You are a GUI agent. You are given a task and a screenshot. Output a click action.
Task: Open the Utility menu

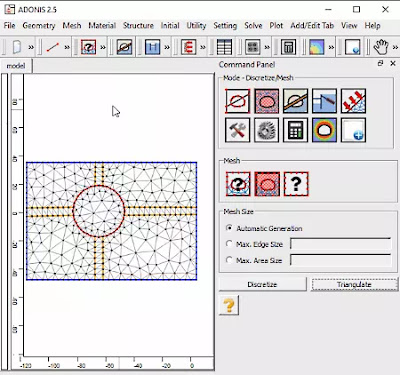pos(196,26)
